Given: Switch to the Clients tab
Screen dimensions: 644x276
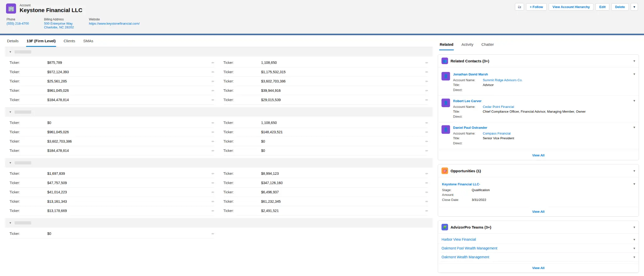Looking at the screenshot, I should (69, 41).
